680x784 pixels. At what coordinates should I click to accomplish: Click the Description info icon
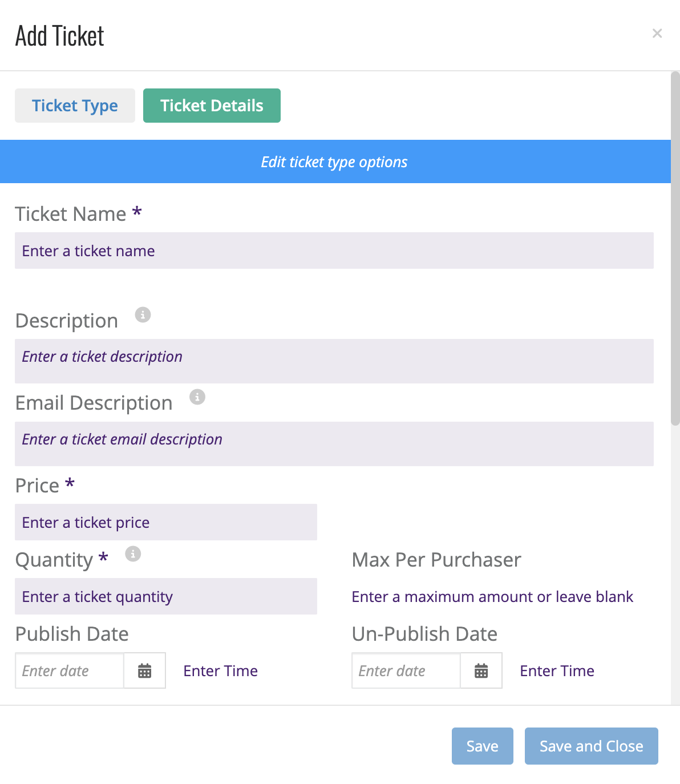coord(143,314)
